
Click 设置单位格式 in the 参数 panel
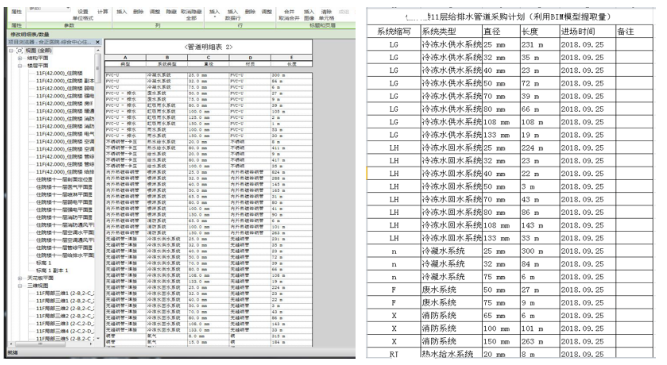pyautogui.click(x=83, y=15)
